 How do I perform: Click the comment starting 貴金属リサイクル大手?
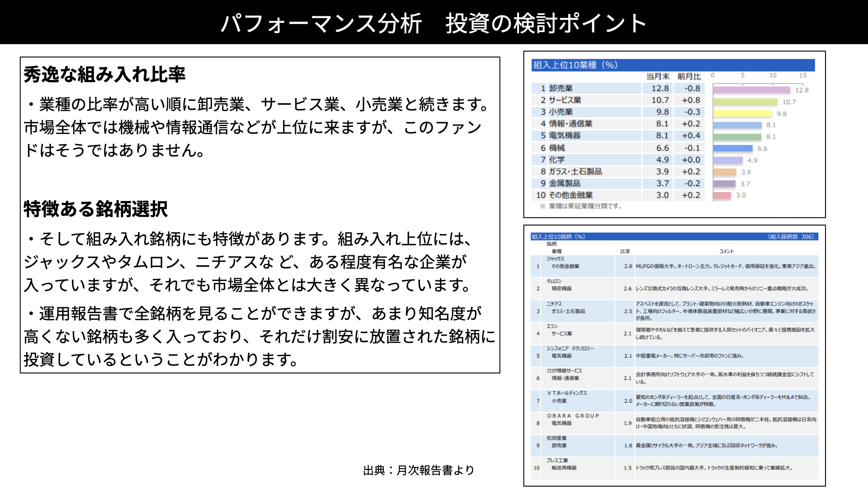point(707,445)
